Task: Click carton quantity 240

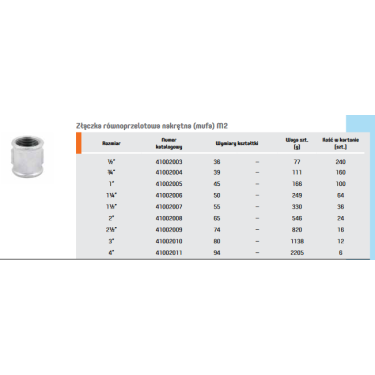Action: coord(341,162)
